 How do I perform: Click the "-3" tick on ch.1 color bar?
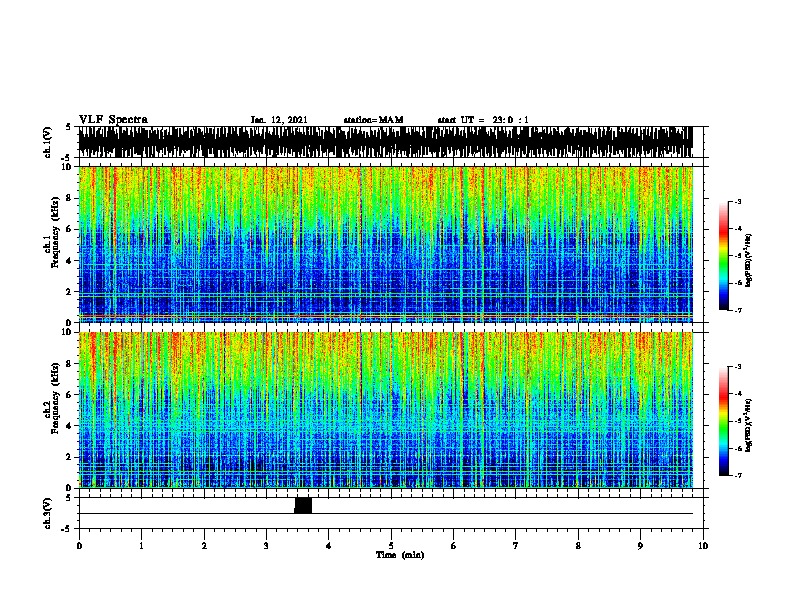pyautogui.click(x=738, y=201)
